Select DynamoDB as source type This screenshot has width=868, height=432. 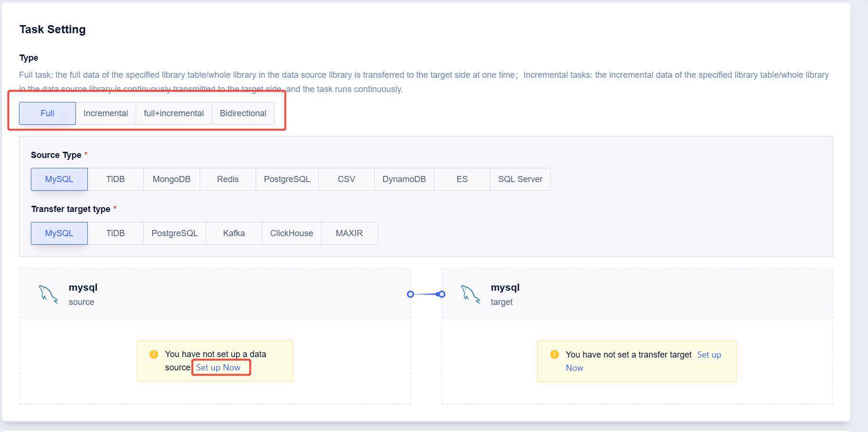pos(405,179)
